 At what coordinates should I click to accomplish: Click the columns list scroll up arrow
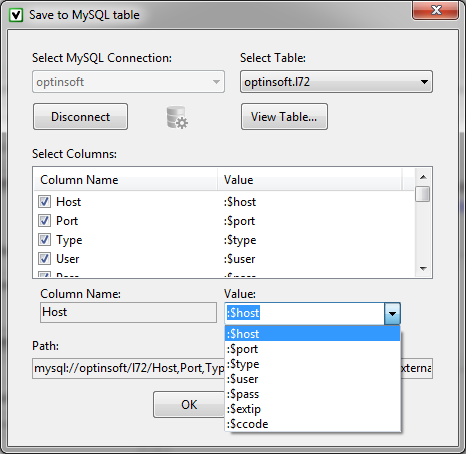tap(423, 177)
